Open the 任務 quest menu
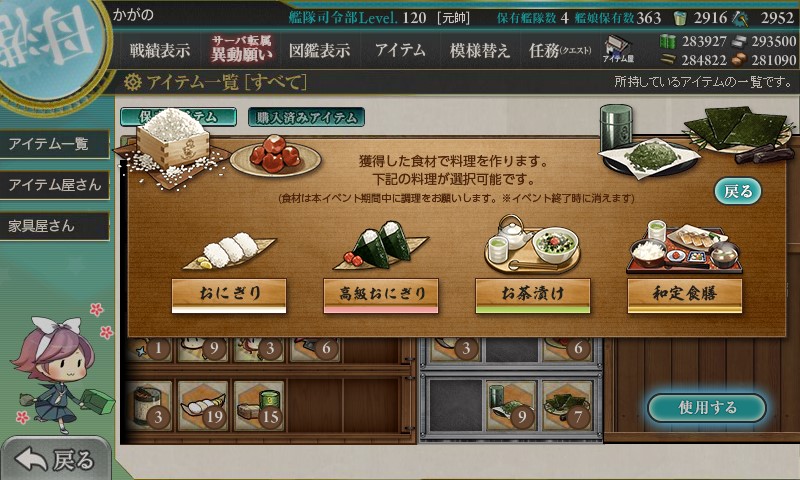Image resolution: width=800 pixels, height=480 pixels. 560,50
